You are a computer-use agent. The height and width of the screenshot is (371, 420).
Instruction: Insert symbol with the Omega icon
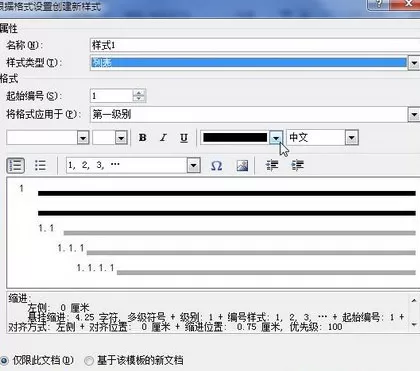coord(216,166)
